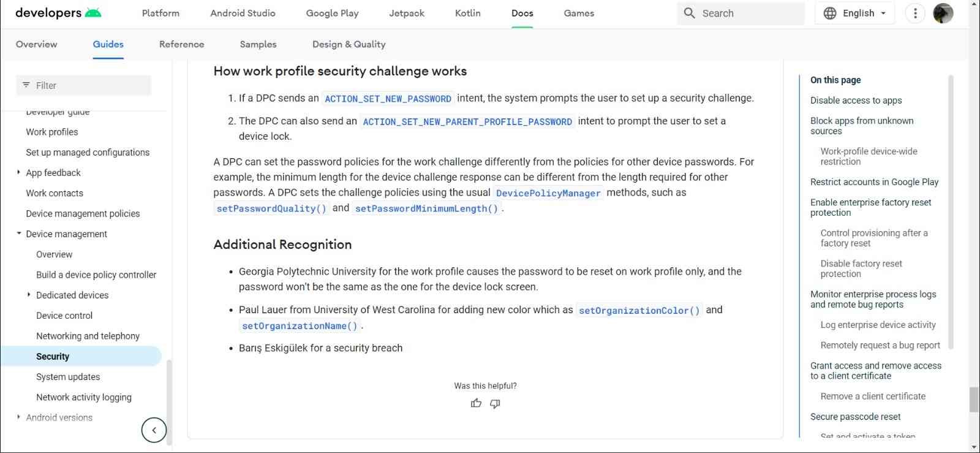
Task: Select Security in the Device management list
Action: (53, 356)
